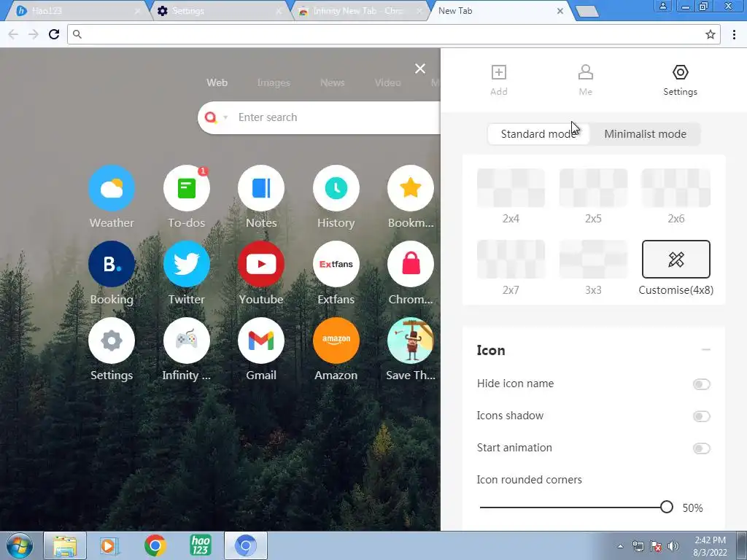Open search engine dropdown arrow
Image resolution: width=747 pixels, height=560 pixels.
225,117
